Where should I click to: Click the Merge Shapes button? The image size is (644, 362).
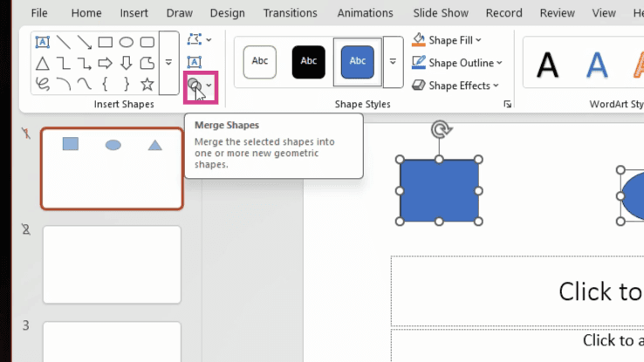click(201, 85)
